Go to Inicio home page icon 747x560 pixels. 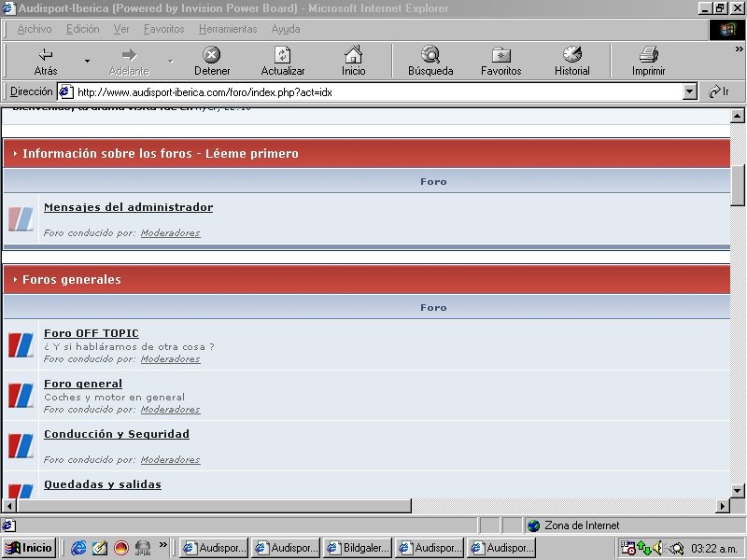pos(354,55)
